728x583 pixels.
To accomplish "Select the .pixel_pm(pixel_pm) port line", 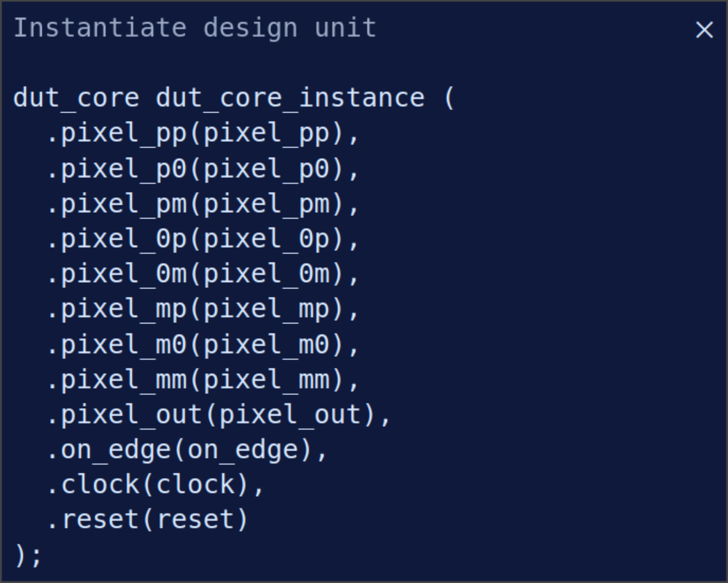I will click(x=203, y=204).
